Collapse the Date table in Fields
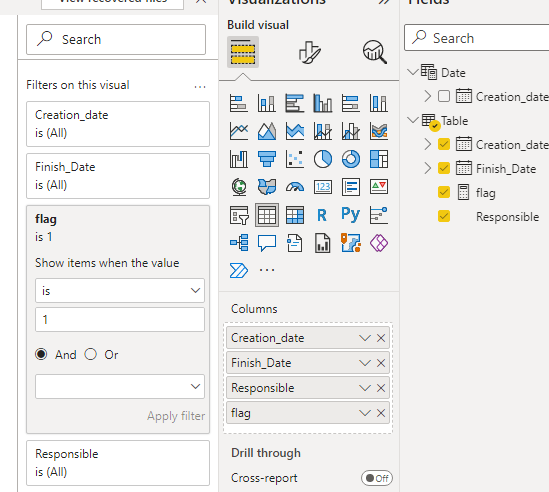This screenshot has width=549, height=492. click(413, 72)
